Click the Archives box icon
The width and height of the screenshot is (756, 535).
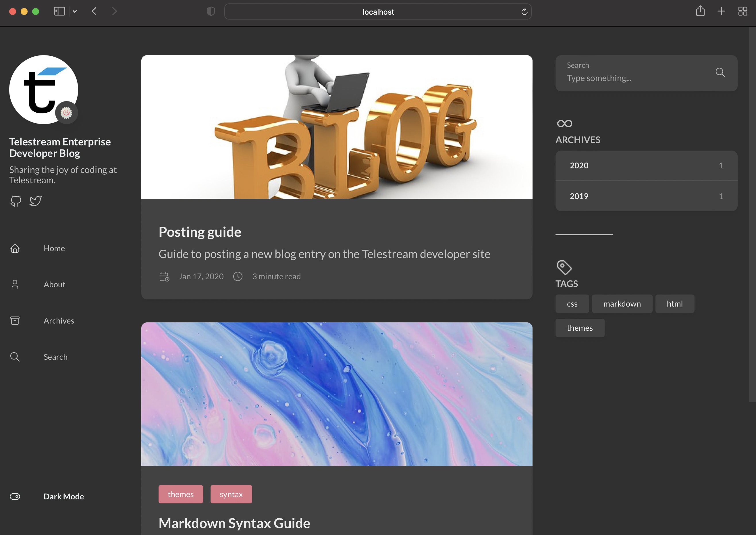[x=15, y=321]
